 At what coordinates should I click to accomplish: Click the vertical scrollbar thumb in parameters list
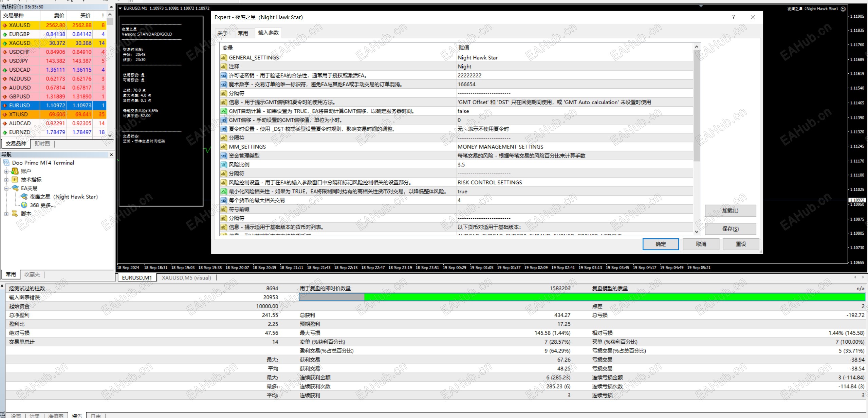(697, 106)
